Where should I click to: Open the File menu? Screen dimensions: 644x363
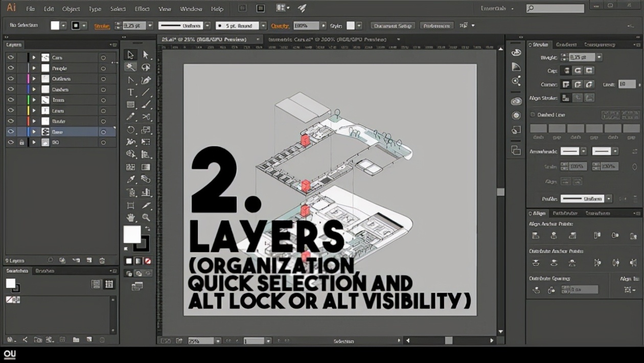click(x=30, y=9)
